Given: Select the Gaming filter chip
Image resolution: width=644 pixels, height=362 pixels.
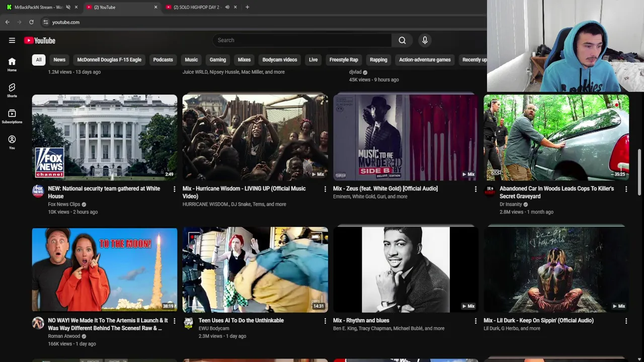Looking at the screenshot, I should pos(218,60).
